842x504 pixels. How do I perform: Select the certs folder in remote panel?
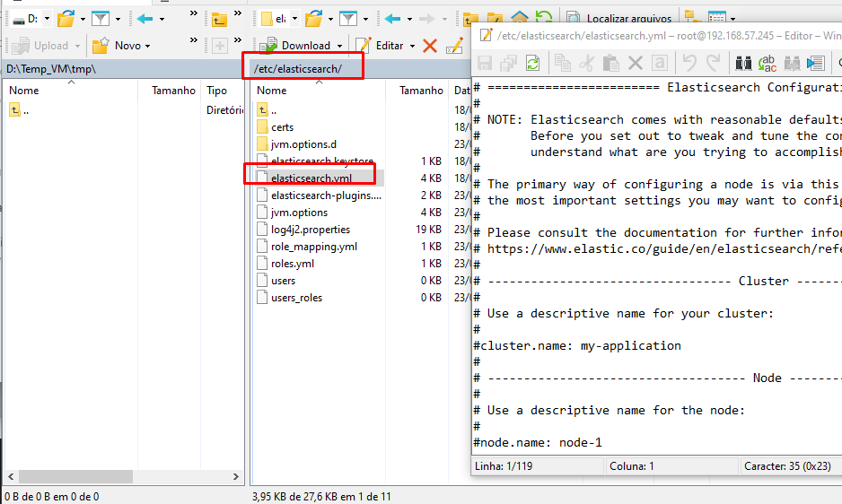pos(283,127)
